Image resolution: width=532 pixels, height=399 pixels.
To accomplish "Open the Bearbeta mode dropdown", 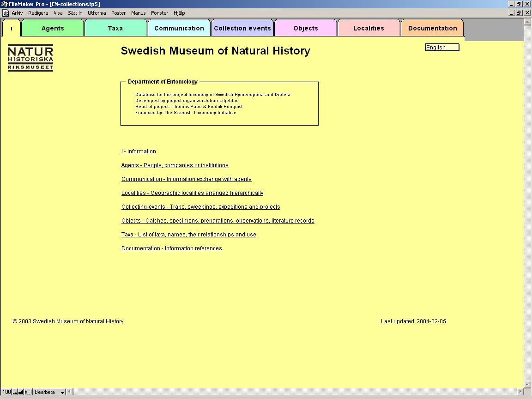I will click(x=49, y=392).
